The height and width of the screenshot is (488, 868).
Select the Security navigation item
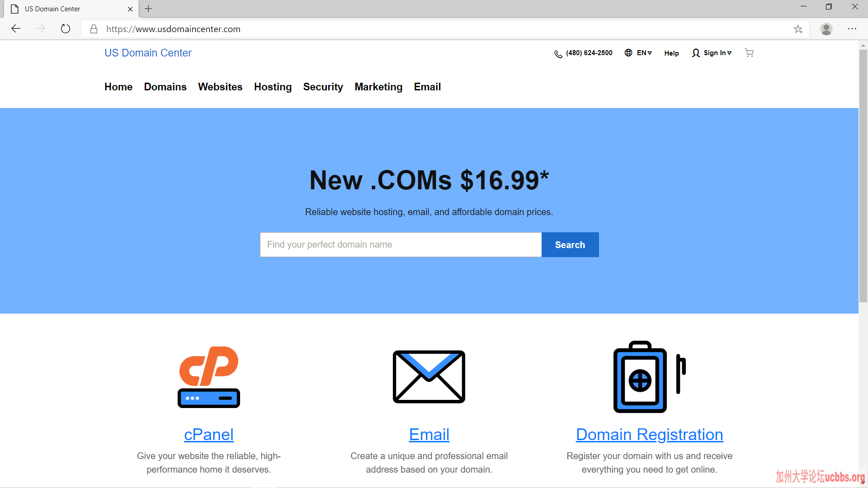click(x=323, y=87)
